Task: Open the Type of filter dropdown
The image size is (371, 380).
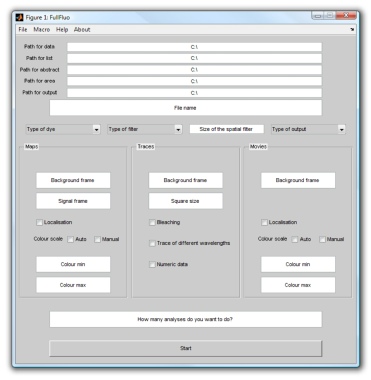Action: point(145,129)
